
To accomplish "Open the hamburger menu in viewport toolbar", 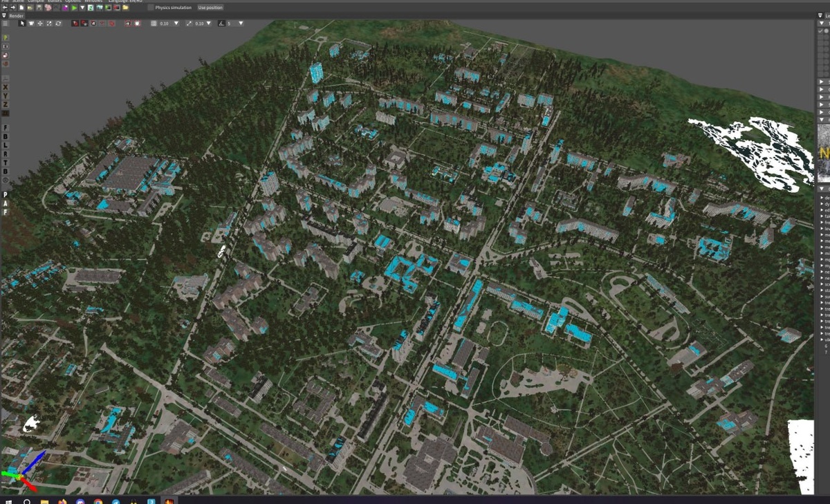I will 6,24.
